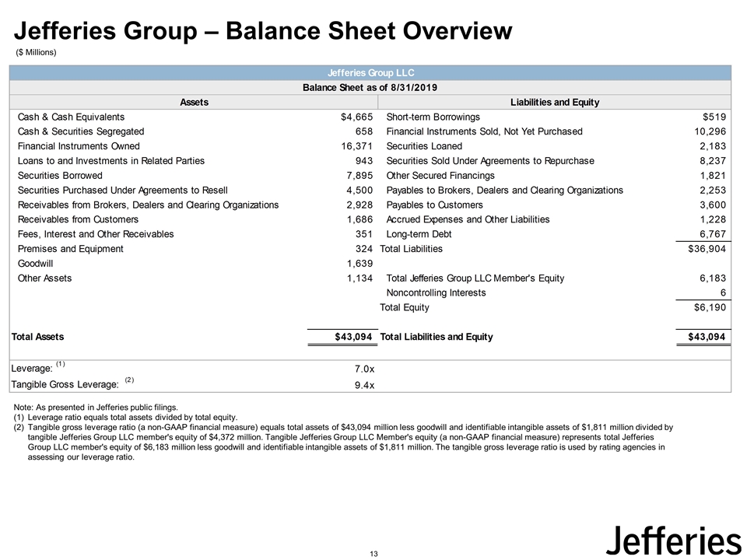
Task: Click the ($ Millions) subtitle text
Action: [37, 52]
